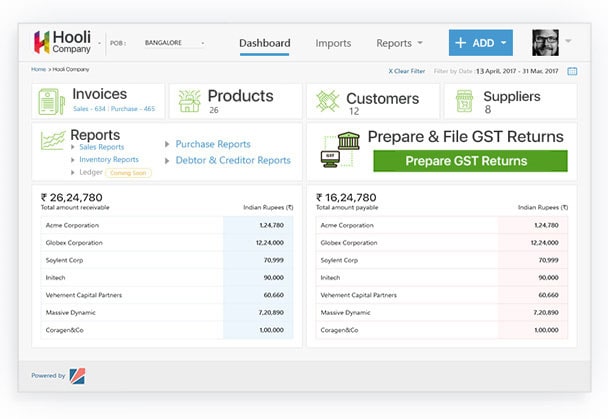Image resolution: width=608 pixels, height=419 pixels.
Task: Click the Hooli Company logo
Action: pos(62,42)
